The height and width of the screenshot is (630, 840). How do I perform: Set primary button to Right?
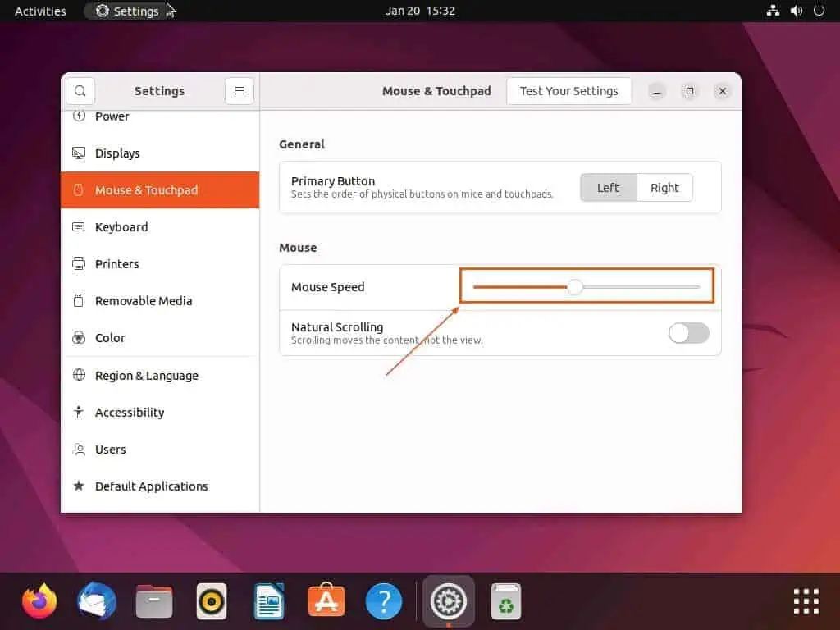coord(664,187)
